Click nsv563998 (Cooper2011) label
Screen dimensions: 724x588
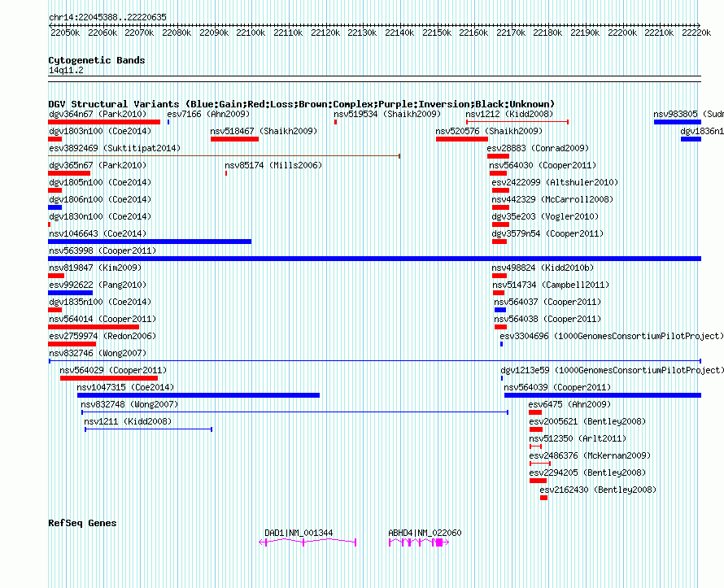pyautogui.click(x=102, y=250)
